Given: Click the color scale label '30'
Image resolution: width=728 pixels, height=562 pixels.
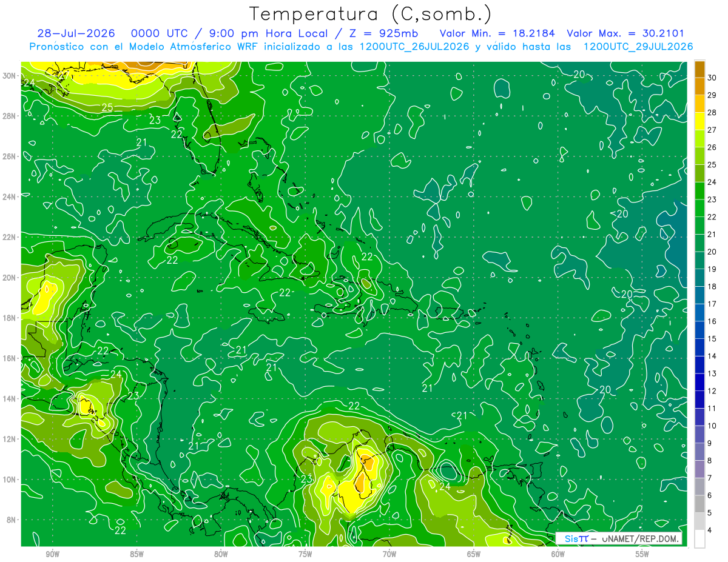Looking at the screenshot, I should pyautogui.click(x=712, y=78).
